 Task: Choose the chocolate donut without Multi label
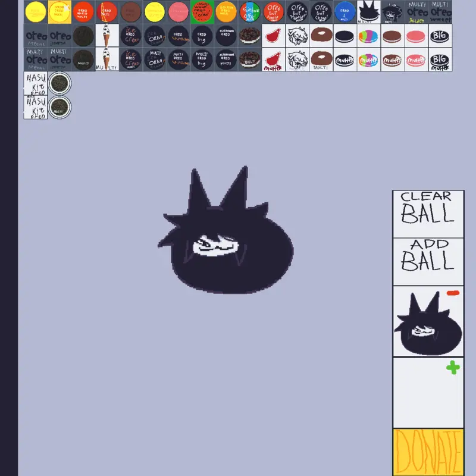click(321, 36)
